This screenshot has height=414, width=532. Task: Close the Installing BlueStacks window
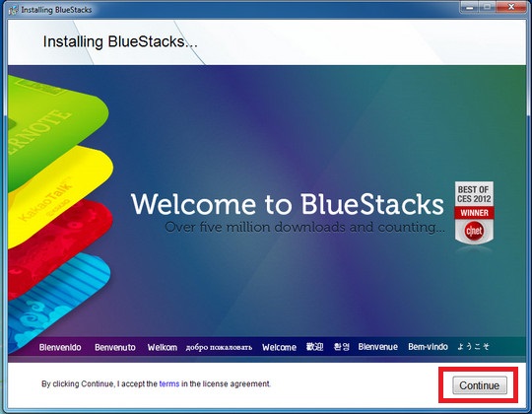click(511, 7)
